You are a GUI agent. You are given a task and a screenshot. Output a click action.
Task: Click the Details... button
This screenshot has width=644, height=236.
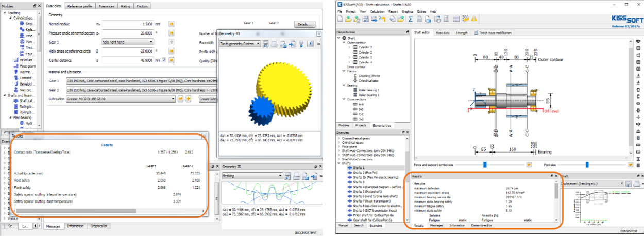click(x=304, y=24)
